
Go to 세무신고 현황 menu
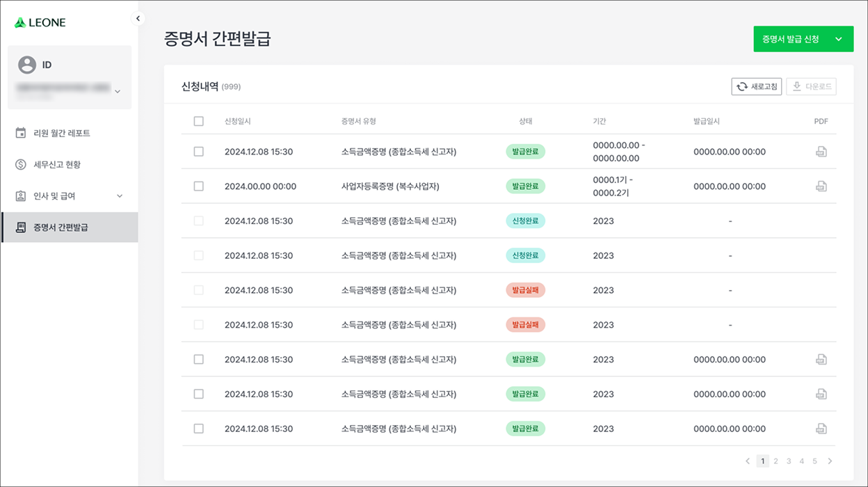57,165
